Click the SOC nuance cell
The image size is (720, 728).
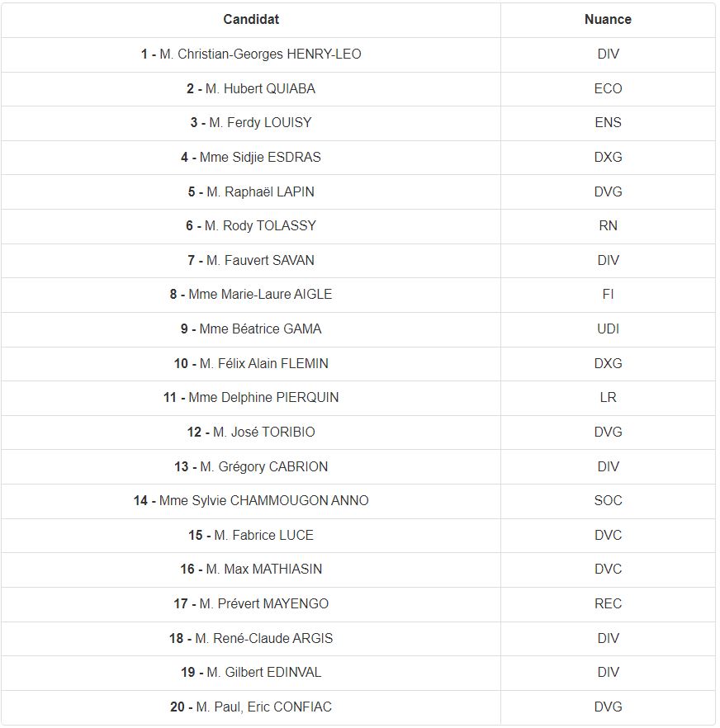pos(608,500)
